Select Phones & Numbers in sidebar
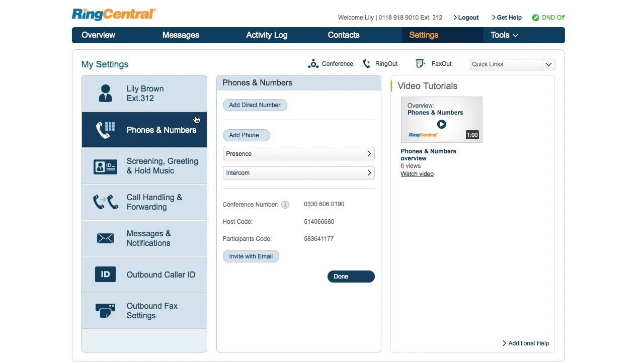Screen dimensions: 644x362 144,130
